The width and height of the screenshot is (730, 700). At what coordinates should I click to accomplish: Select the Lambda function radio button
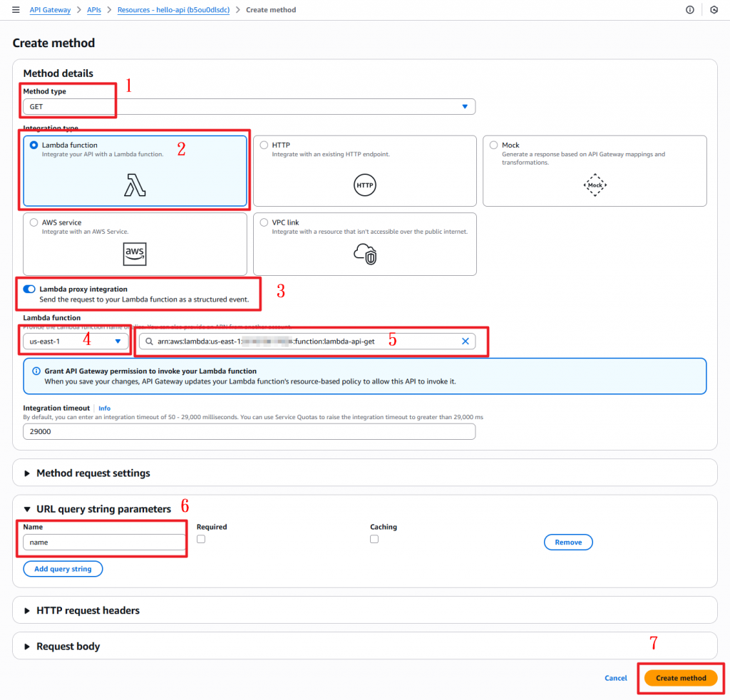34,145
